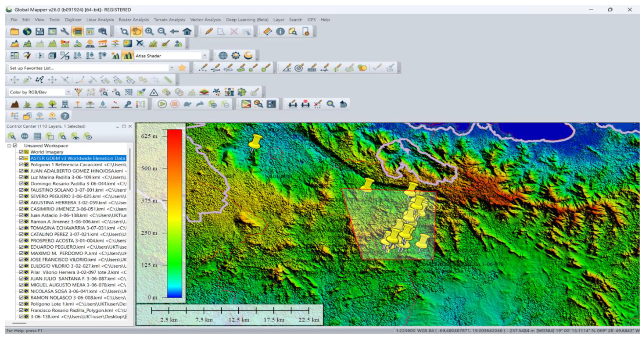The width and height of the screenshot is (644, 338).
Task: Open the Terrain Analysis menu
Action: click(169, 20)
